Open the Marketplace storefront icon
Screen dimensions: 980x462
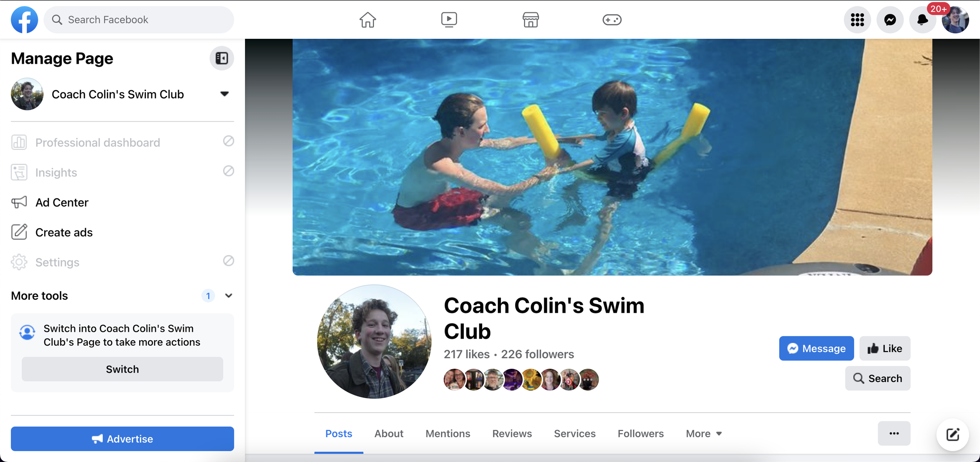(530, 20)
